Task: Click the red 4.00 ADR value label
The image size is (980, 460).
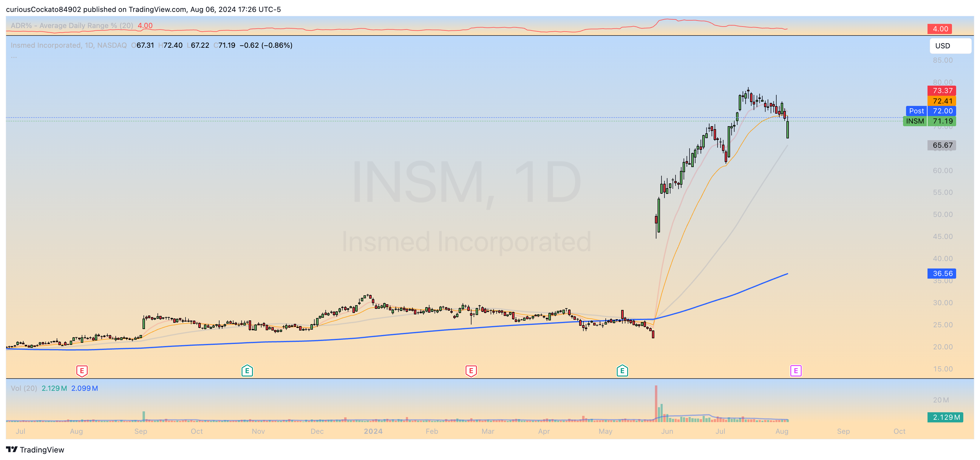Action: click(x=939, y=29)
